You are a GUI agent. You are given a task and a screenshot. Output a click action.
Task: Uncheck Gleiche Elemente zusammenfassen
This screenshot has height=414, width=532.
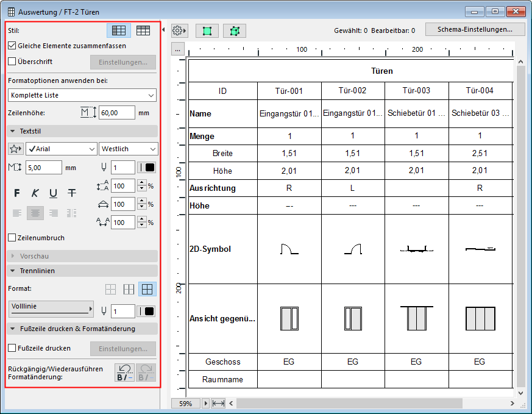tap(12, 46)
